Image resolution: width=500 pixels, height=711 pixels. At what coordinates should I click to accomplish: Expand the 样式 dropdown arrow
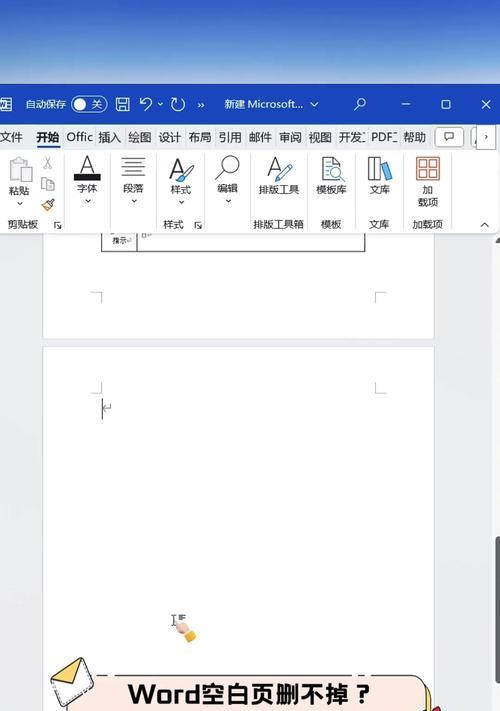pos(181,202)
